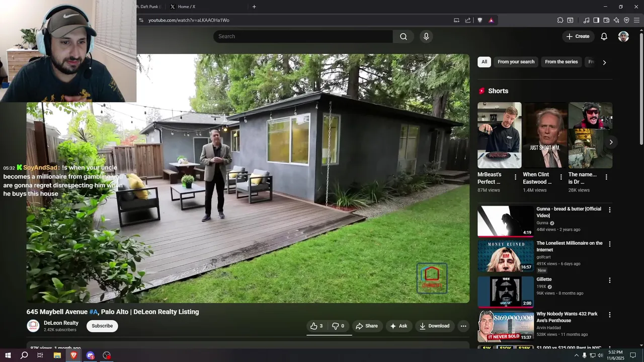
Task: Click the share page icon in address bar
Action: 468,20
